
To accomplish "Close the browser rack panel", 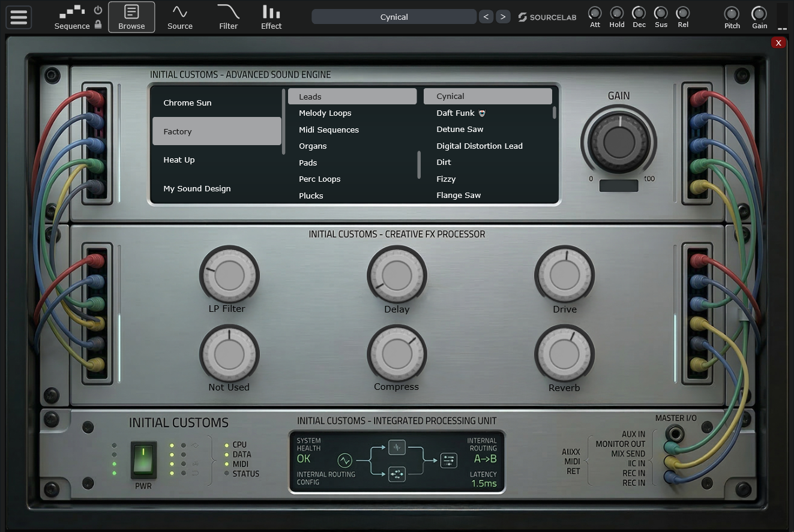I will (x=778, y=43).
